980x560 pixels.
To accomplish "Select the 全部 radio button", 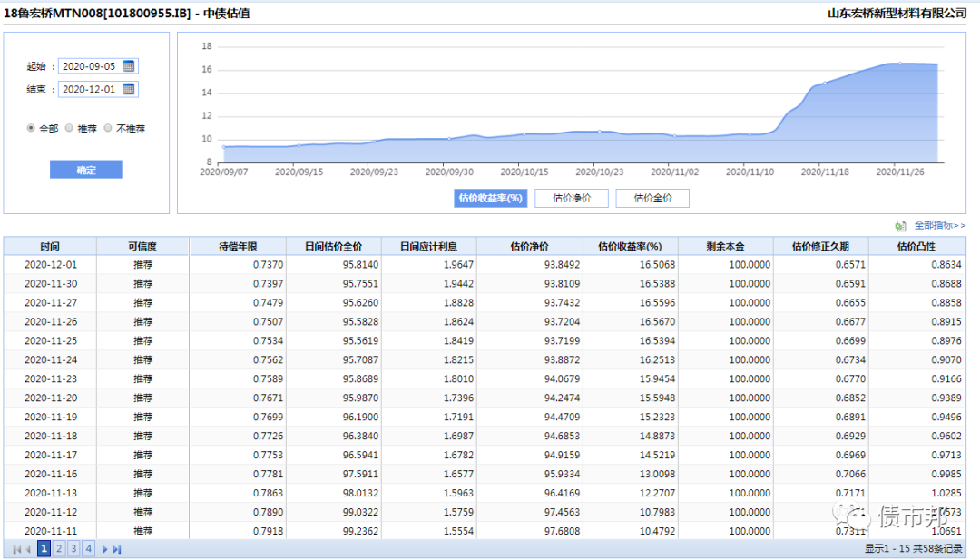I will pyautogui.click(x=32, y=129).
